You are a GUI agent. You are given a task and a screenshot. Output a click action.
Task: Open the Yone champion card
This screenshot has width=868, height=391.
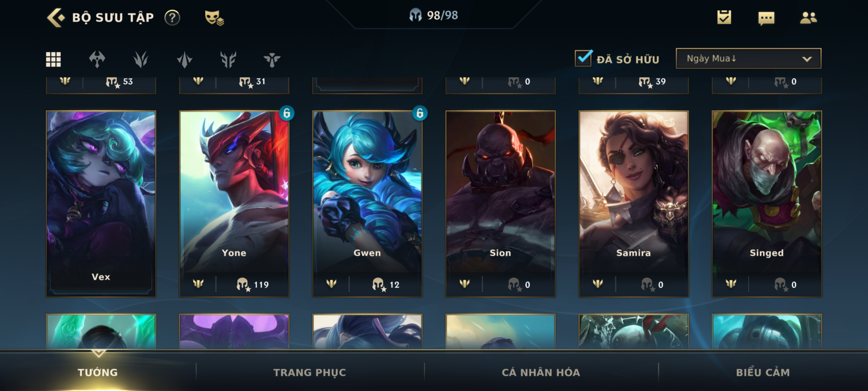click(234, 204)
